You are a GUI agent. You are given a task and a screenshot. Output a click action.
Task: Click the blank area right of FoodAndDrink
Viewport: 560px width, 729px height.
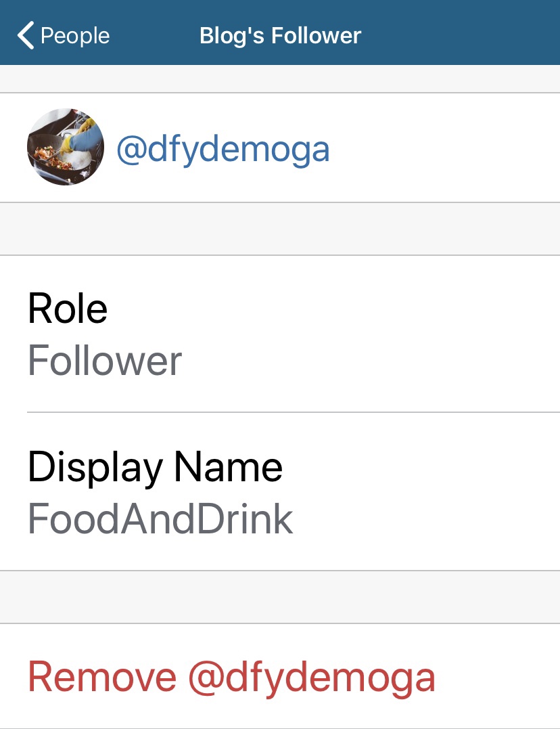(x=426, y=520)
